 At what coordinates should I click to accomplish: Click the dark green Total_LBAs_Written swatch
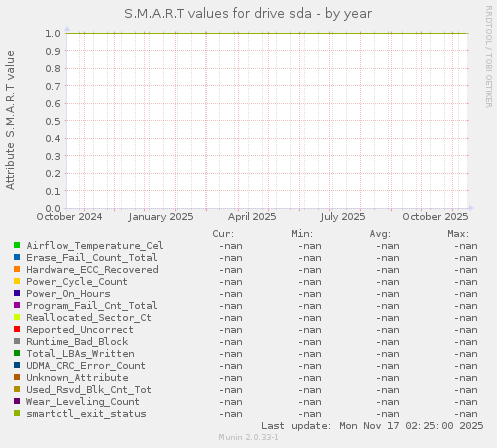[17, 353]
